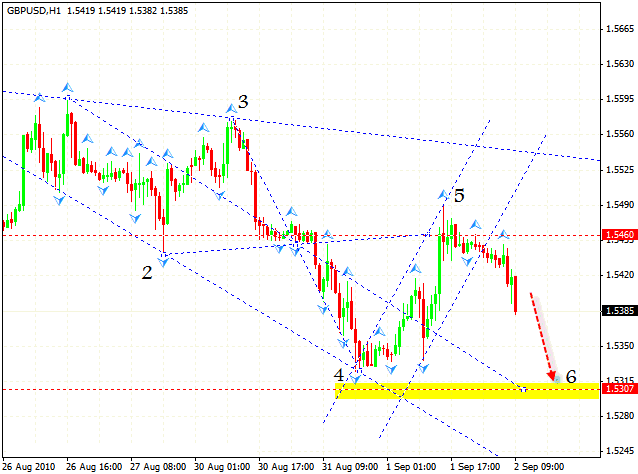Select the red dashed forecast arrow
The image size is (638, 474).
pyautogui.click(x=543, y=336)
